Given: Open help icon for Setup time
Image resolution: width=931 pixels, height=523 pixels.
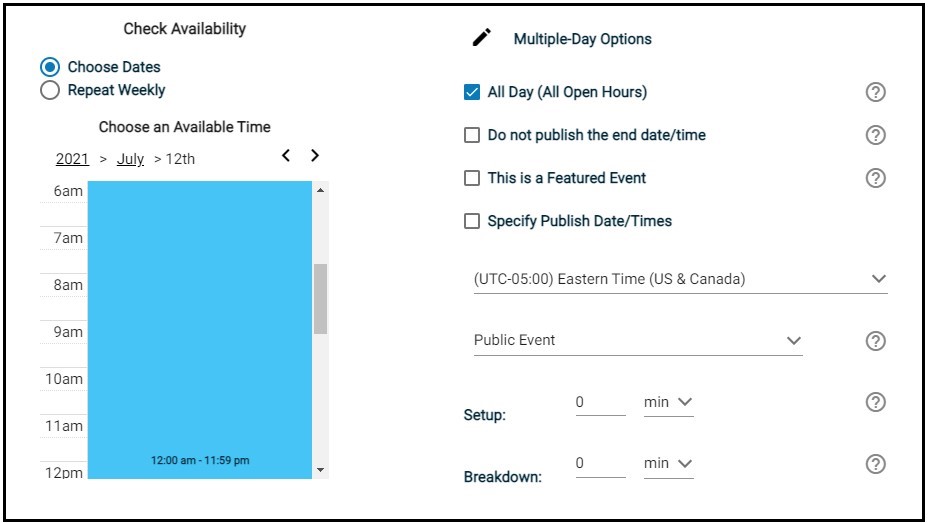Looking at the screenshot, I should (x=875, y=402).
